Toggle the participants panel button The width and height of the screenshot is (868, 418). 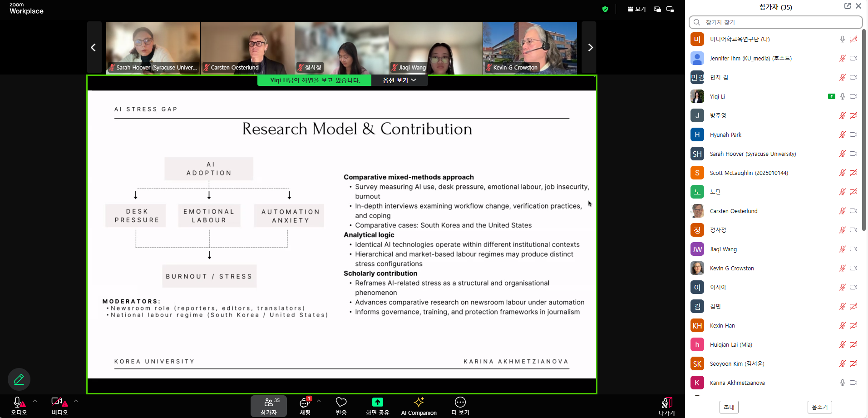[x=269, y=406]
